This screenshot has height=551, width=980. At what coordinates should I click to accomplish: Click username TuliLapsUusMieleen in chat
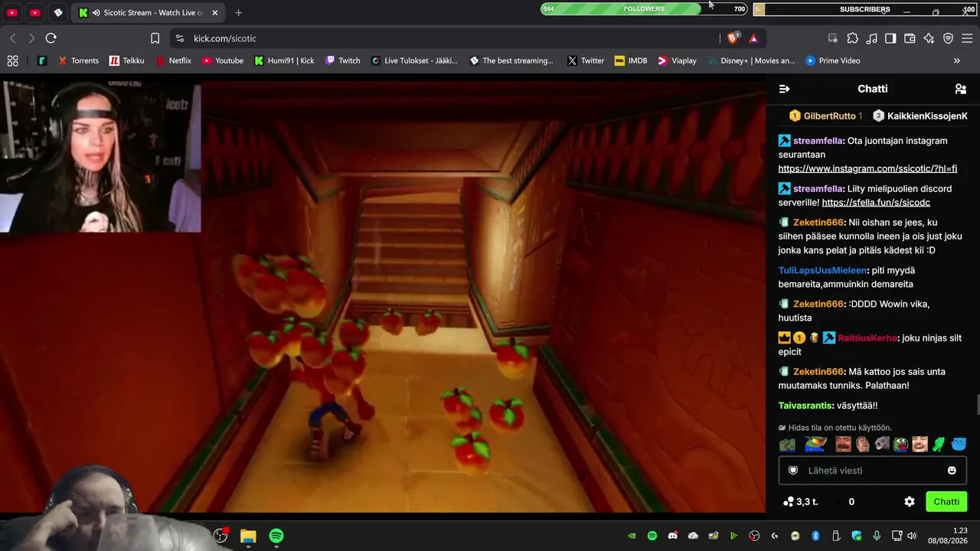(x=822, y=270)
